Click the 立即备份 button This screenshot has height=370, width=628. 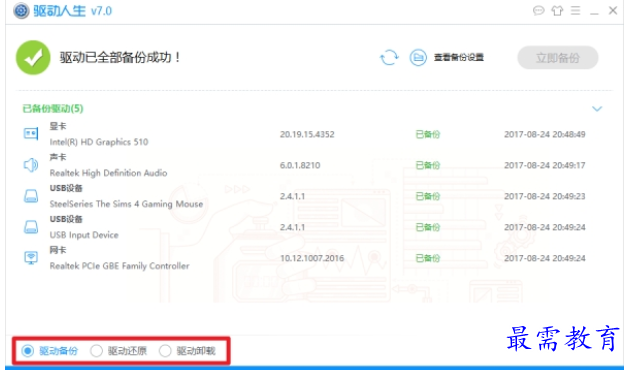click(x=558, y=58)
